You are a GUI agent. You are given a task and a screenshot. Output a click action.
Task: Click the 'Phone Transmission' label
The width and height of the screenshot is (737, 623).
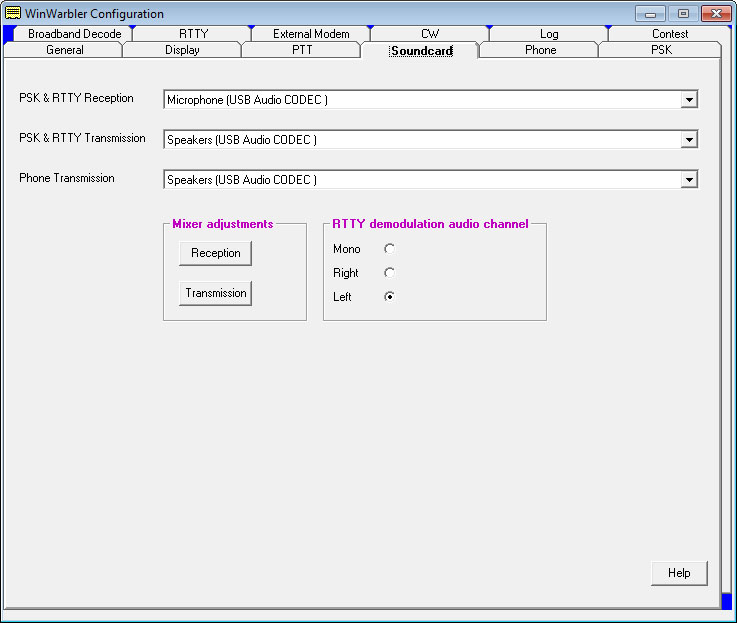pos(67,178)
